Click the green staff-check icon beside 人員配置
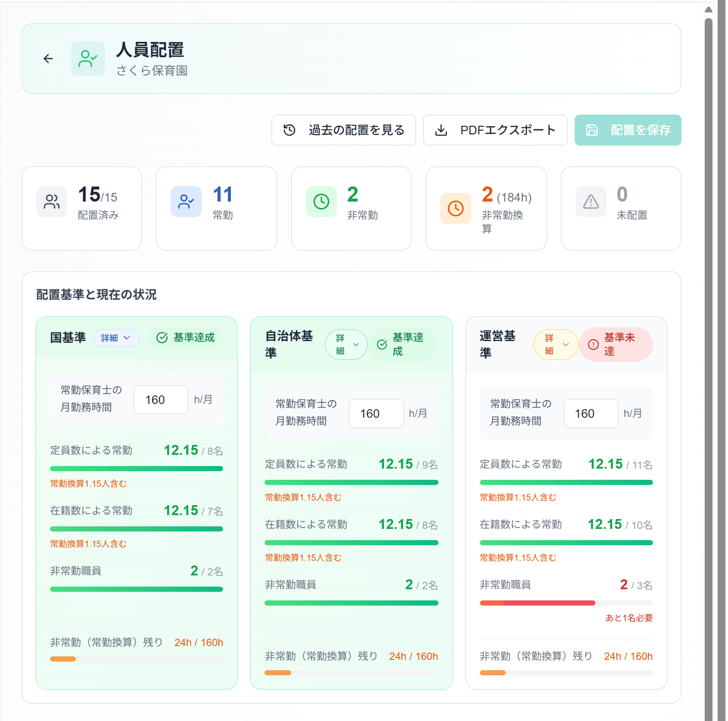 [x=88, y=59]
